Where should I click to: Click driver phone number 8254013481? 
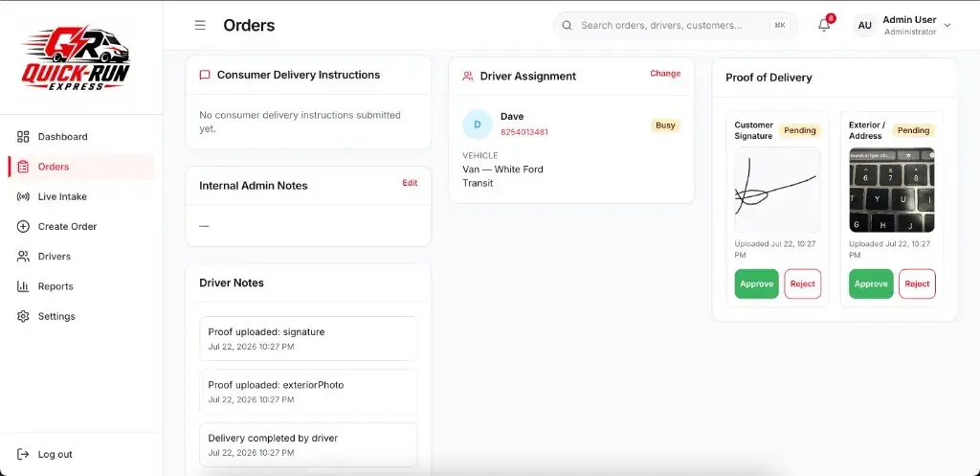524,132
